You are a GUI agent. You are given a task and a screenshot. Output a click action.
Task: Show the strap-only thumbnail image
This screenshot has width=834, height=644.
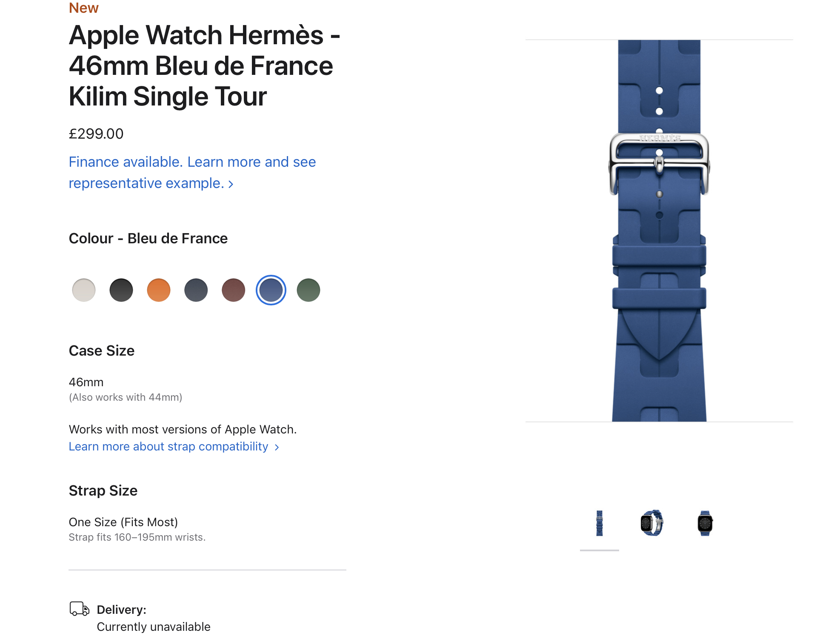point(600,523)
